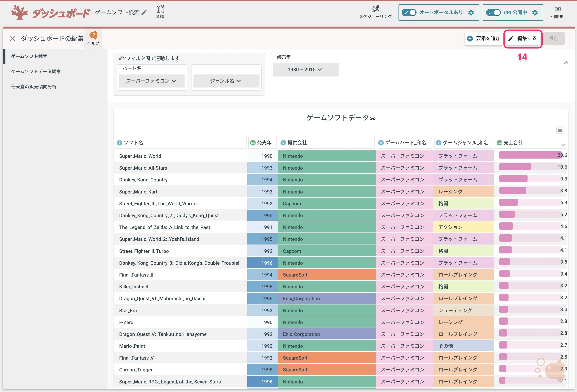Image resolution: width=577 pixels, height=392 pixels.
Task: Click the link icon beside ゲームソフトデータ title
Action: click(x=373, y=118)
